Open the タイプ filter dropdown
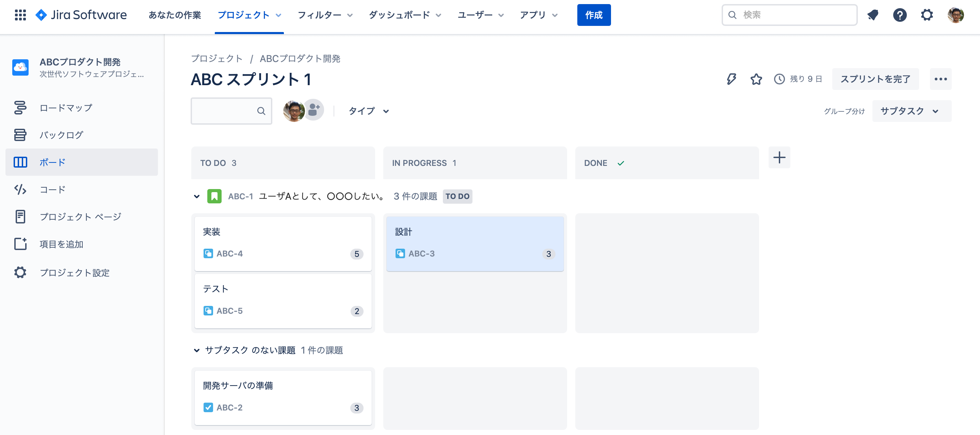980x435 pixels. point(368,111)
